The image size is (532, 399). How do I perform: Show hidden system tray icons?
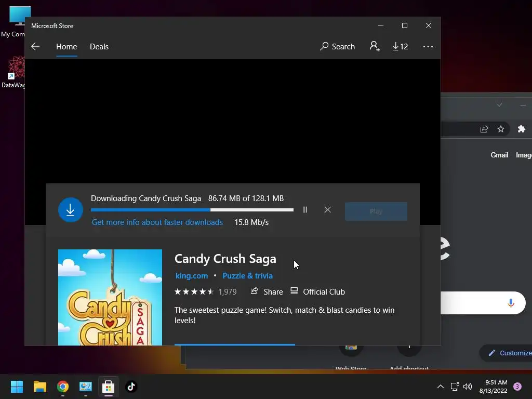click(x=441, y=387)
